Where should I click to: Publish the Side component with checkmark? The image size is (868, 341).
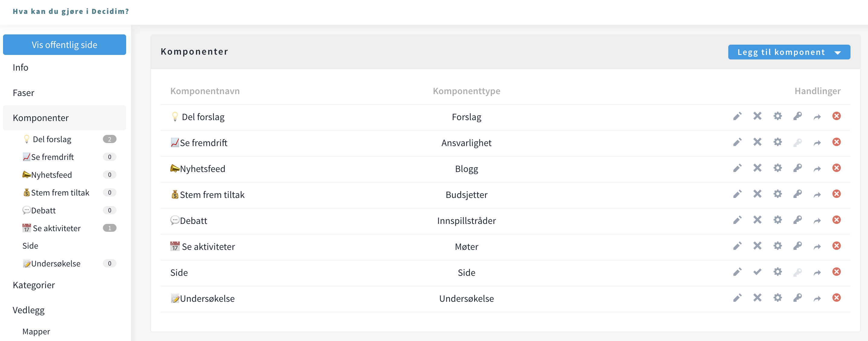pos(757,272)
